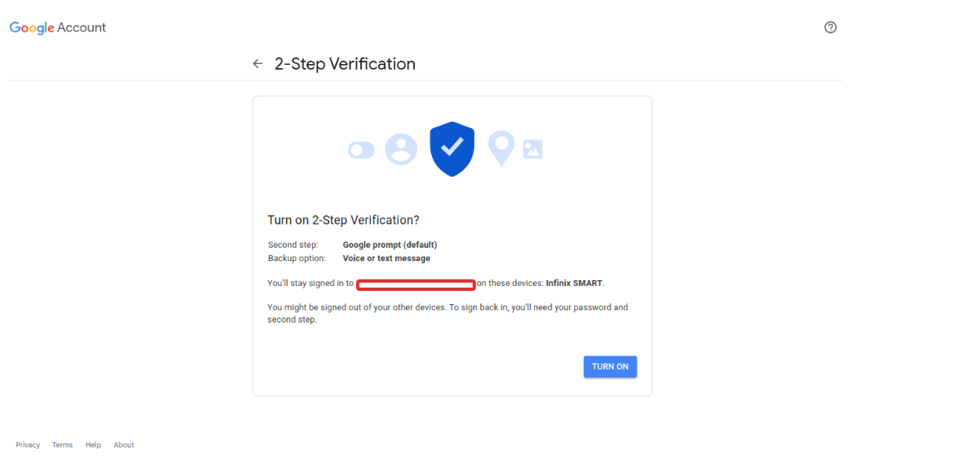The height and width of the screenshot is (468, 980).
Task: Click the "Backup option:" label
Action: point(295,259)
